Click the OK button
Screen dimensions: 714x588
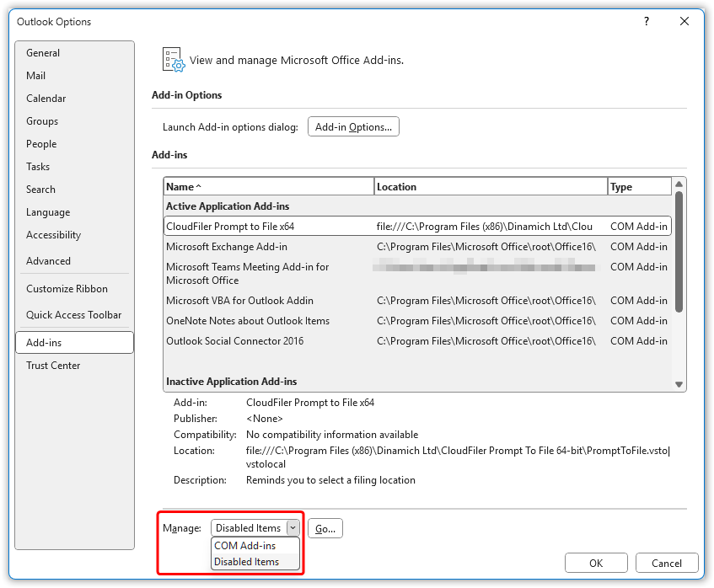pyautogui.click(x=596, y=563)
